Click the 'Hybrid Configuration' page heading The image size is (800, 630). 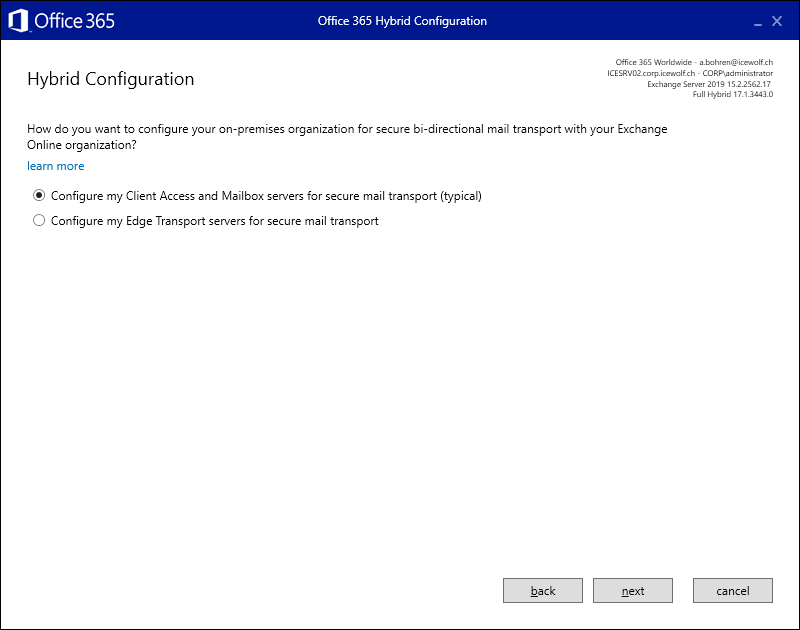click(x=111, y=79)
